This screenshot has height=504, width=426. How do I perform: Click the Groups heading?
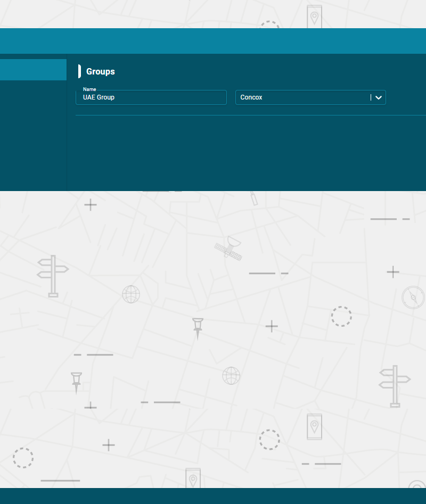coord(100,71)
